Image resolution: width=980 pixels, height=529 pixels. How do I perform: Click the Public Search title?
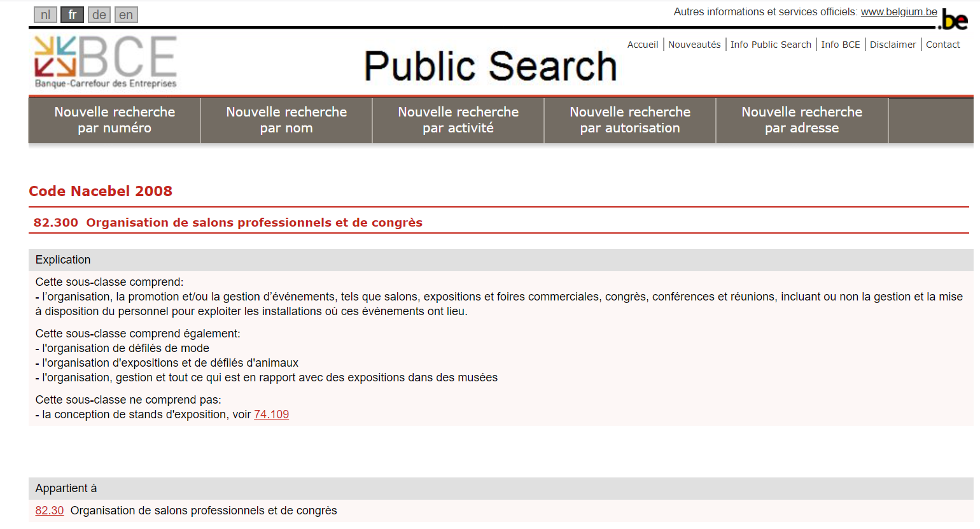pyautogui.click(x=491, y=66)
